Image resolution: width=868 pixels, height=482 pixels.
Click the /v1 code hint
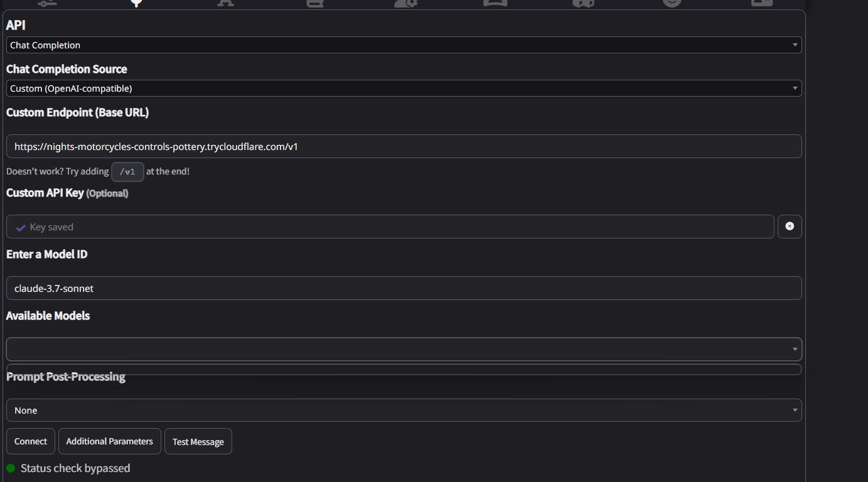127,171
